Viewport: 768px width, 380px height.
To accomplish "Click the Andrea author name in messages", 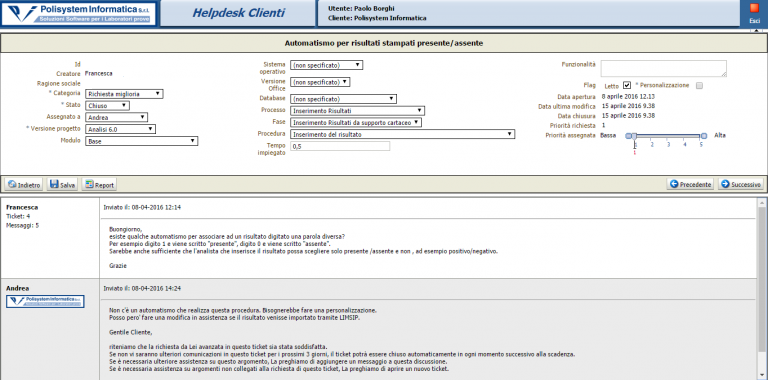I will point(18,288).
